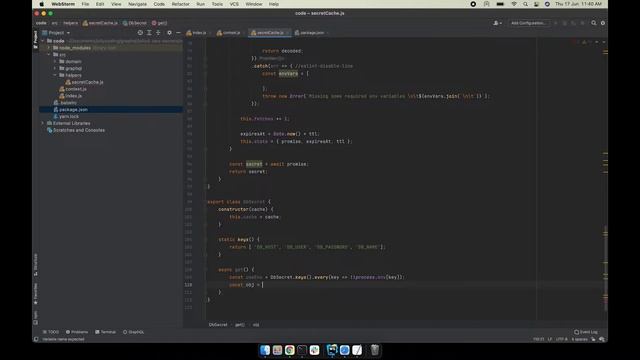Open Terminal app from the Dock
Viewport: 640px width, 360px height.
point(302,350)
